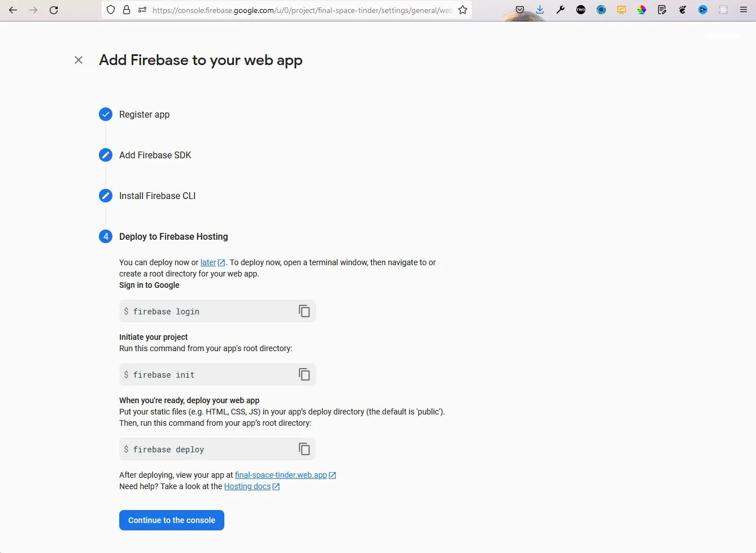Copy the firebase login command
Viewport: 756px width, 553px height.
tap(304, 311)
